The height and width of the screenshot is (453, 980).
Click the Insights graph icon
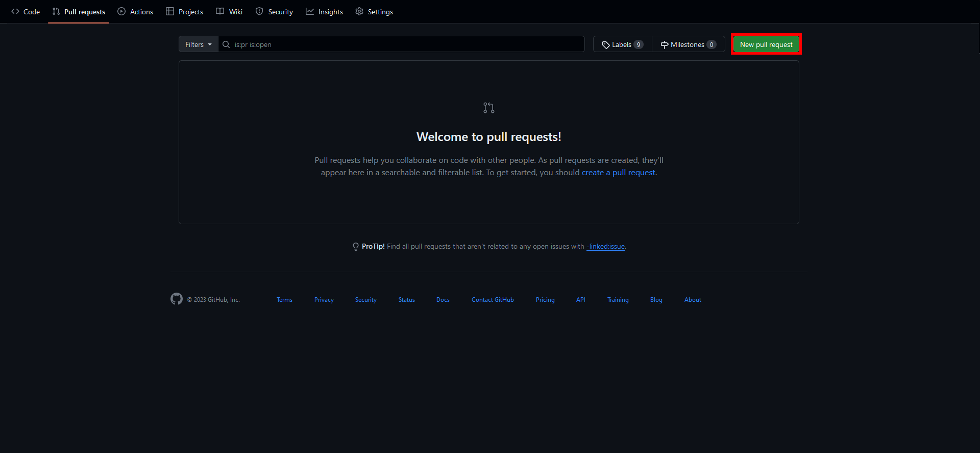[310, 11]
